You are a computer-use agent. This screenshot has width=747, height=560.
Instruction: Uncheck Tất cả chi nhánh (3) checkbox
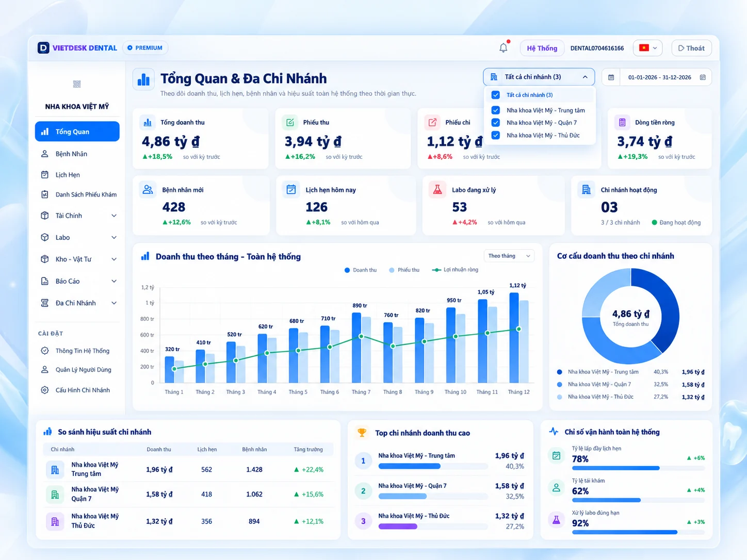coord(496,95)
